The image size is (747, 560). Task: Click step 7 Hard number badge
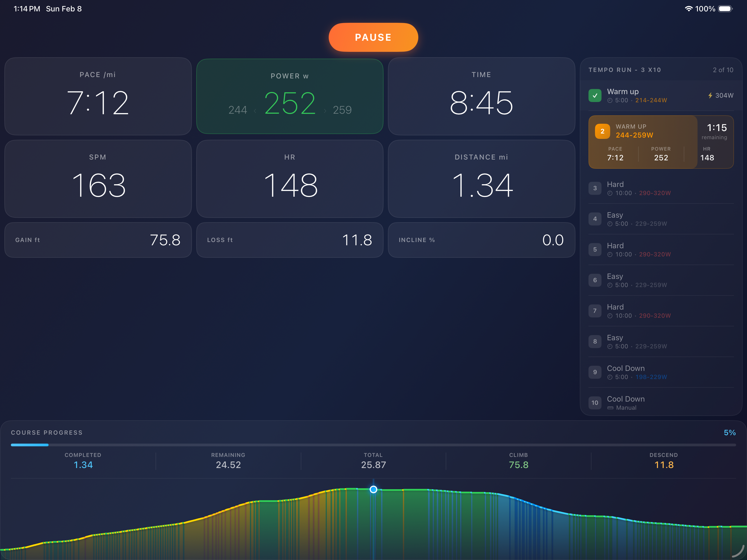point(595,311)
